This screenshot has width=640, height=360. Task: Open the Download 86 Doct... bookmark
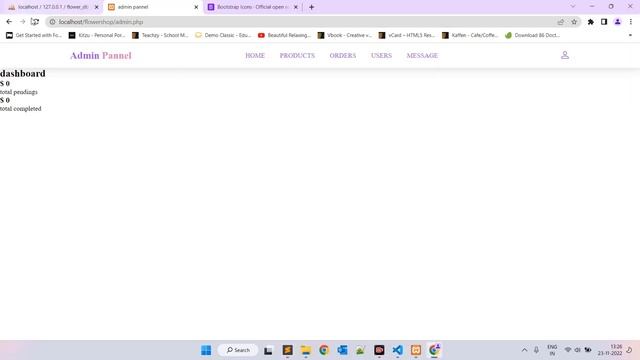click(x=532, y=35)
